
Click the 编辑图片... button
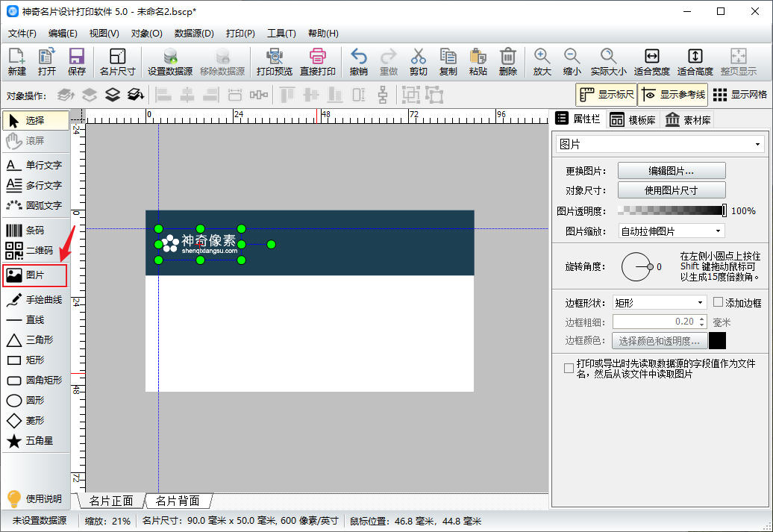(672, 170)
